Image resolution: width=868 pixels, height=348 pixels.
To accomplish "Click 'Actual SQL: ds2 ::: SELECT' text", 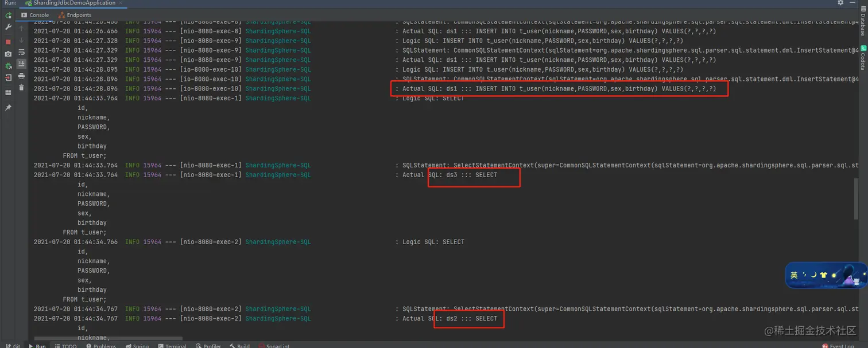I will tap(449, 318).
